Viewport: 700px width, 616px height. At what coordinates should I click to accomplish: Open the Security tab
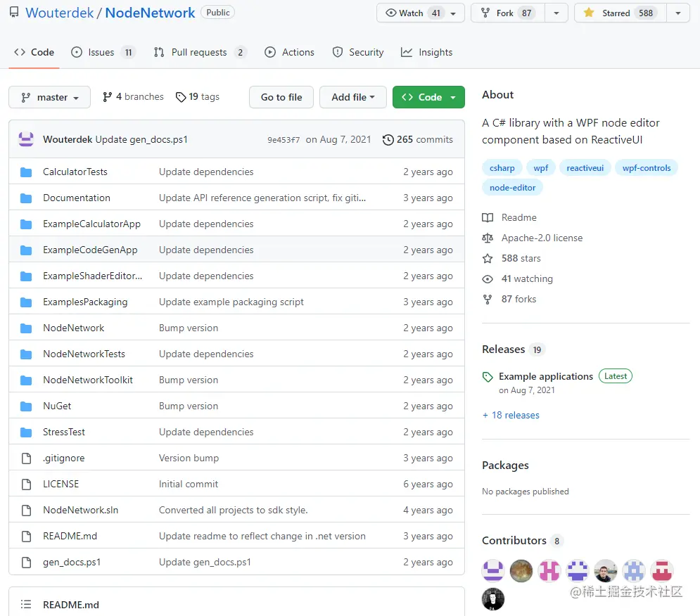click(357, 52)
